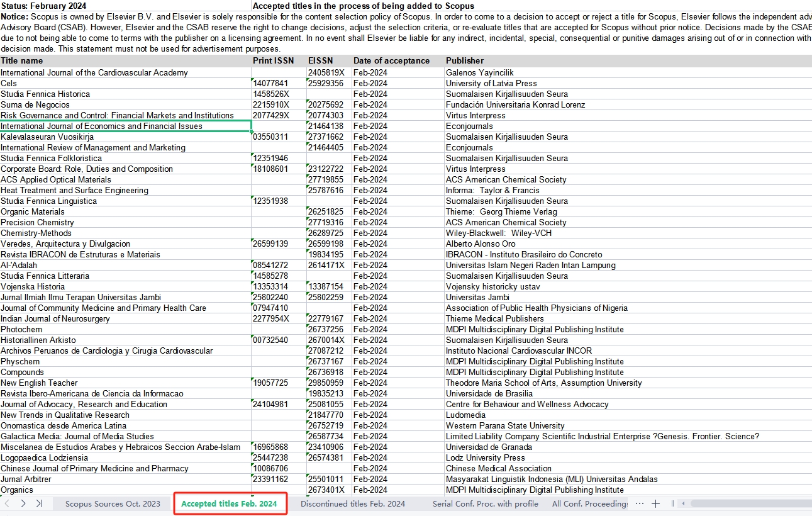The image size is (812, 516).
Task: Select publisher Universidade de Brasilia cell
Action: [628, 393]
